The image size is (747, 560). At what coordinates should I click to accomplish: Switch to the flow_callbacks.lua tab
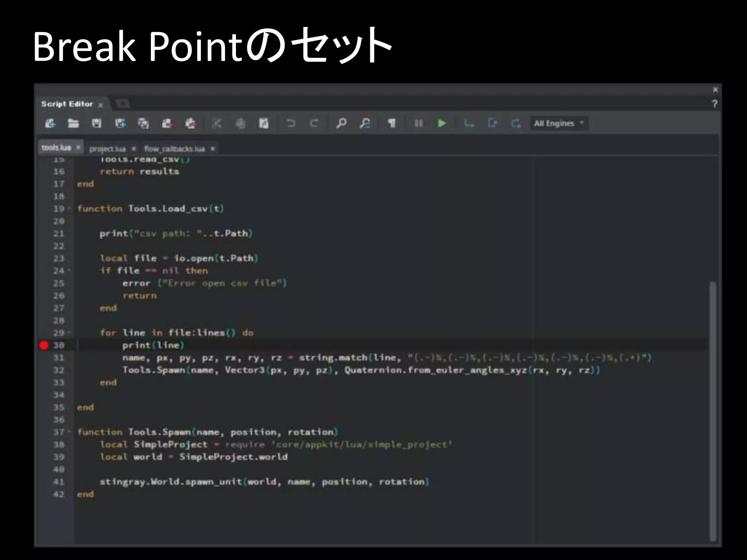click(174, 149)
